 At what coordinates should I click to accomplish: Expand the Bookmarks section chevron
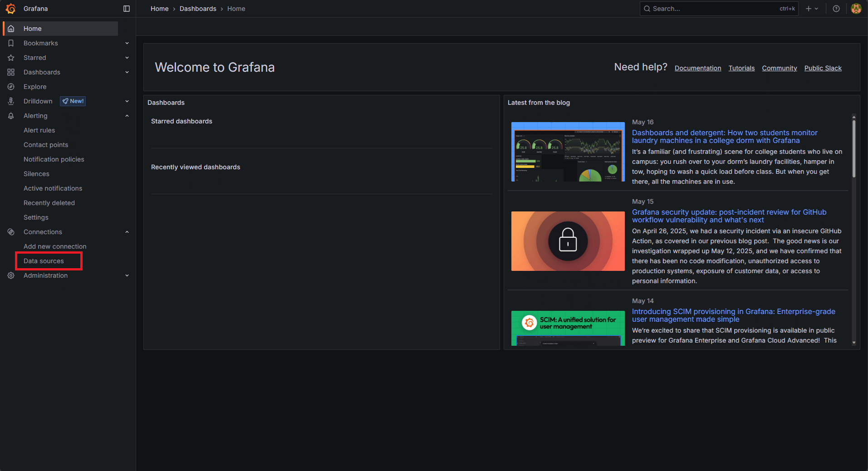pyautogui.click(x=127, y=43)
